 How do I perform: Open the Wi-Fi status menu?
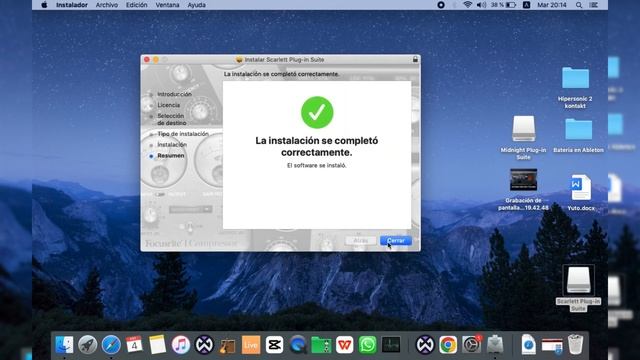468,5
